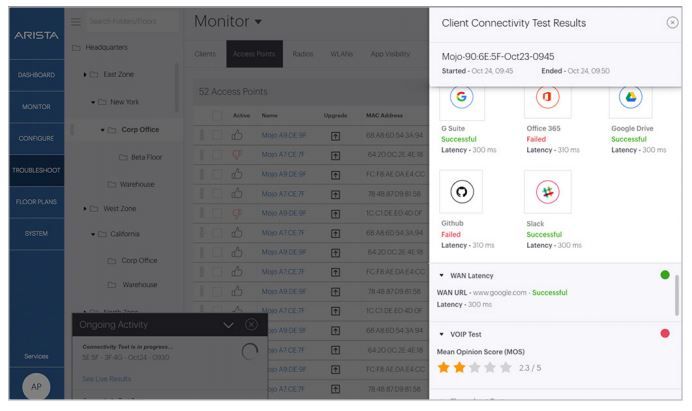692x411 pixels.
Task: Select the Warehouse folder under New York
Action: point(137,185)
